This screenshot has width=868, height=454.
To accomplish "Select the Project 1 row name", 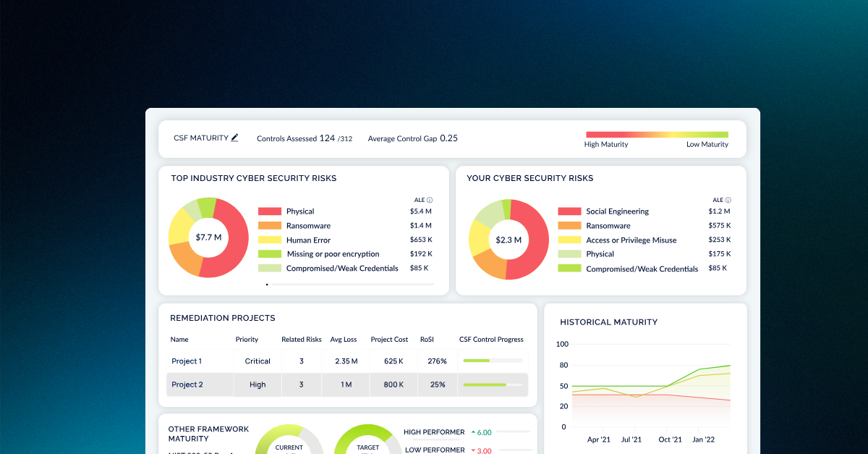I will point(187,361).
